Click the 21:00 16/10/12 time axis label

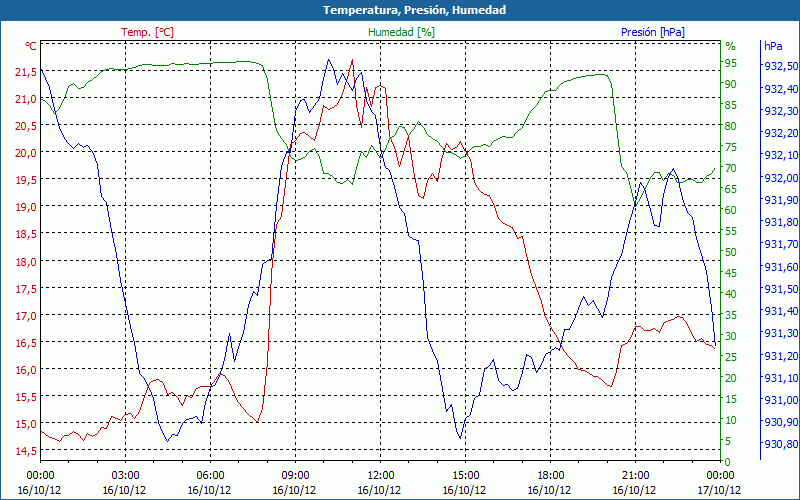tap(635, 483)
